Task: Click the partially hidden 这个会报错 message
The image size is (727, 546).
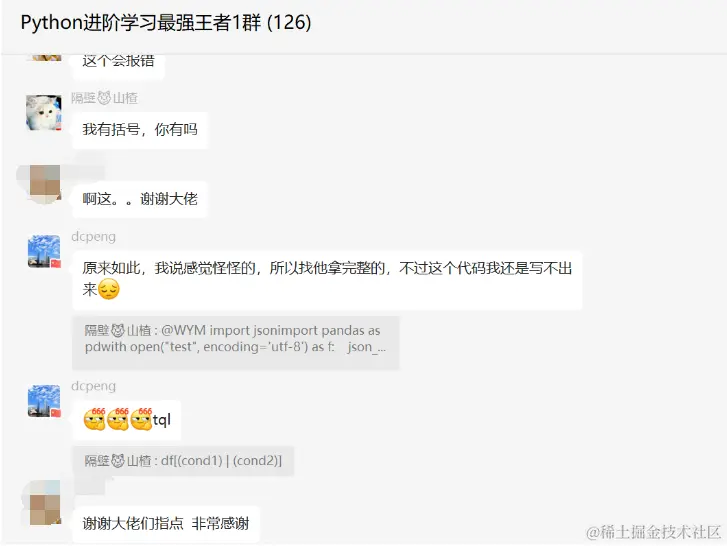Action: tap(118, 65)
